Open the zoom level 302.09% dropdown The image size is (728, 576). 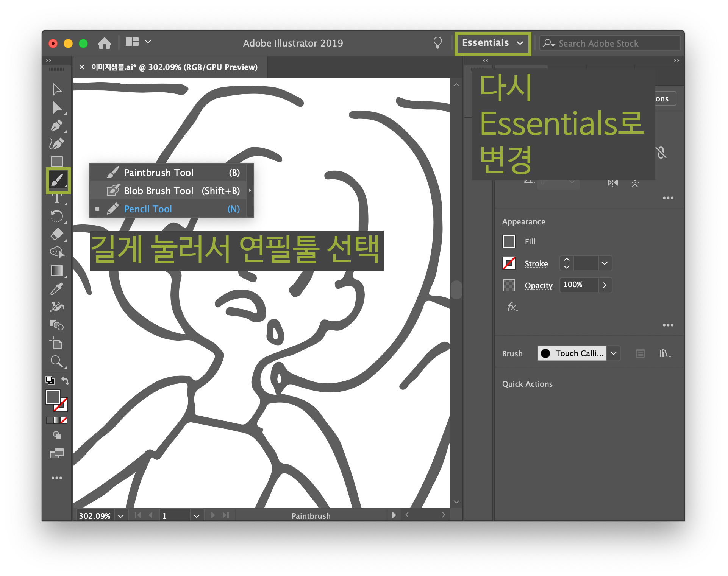coord(121,516)
